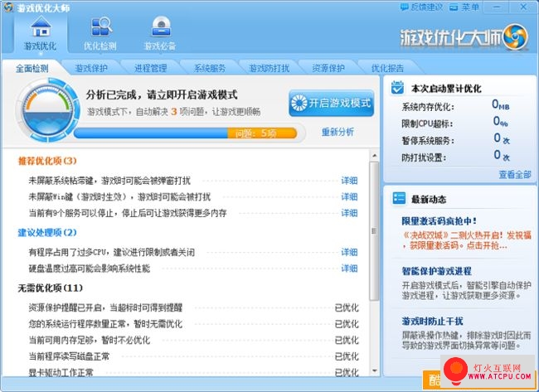Switch to the 游戏保护 tab
Image resolution: width=539 pixels, height=392 pixels.
91,68
